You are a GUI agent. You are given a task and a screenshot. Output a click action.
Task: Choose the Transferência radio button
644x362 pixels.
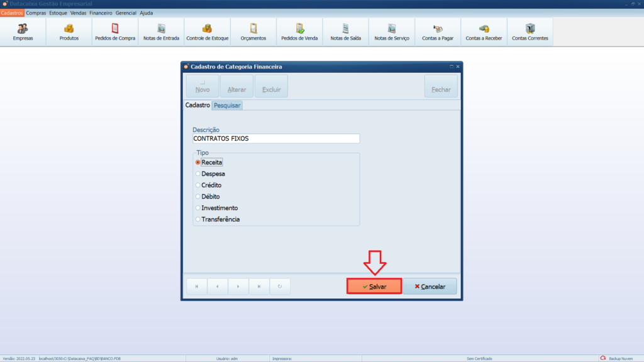tap(198, 219)
